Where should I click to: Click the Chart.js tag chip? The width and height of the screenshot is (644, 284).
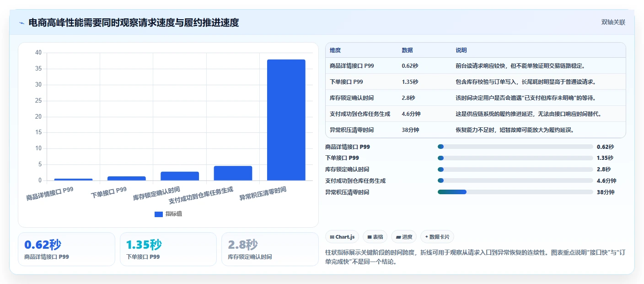342,237
